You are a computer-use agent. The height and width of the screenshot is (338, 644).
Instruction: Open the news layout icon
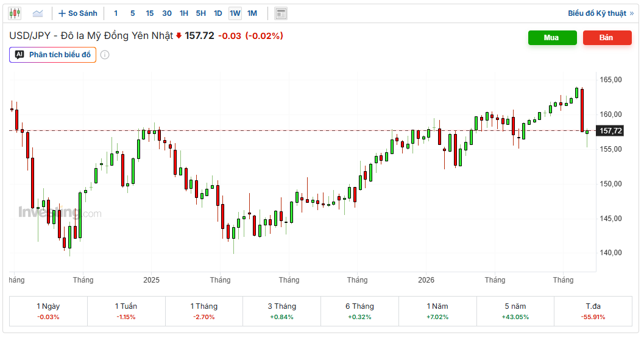281,13
